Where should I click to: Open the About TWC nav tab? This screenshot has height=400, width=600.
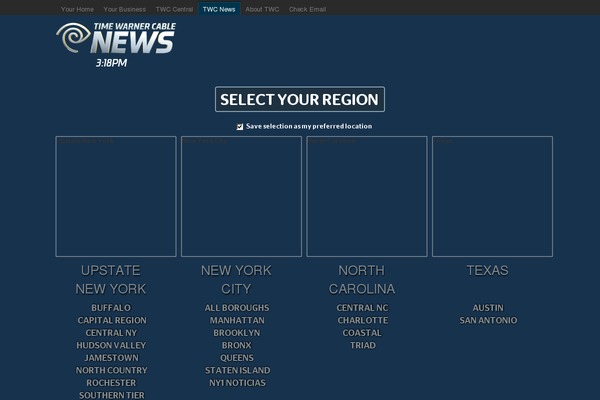coord(262,9)
